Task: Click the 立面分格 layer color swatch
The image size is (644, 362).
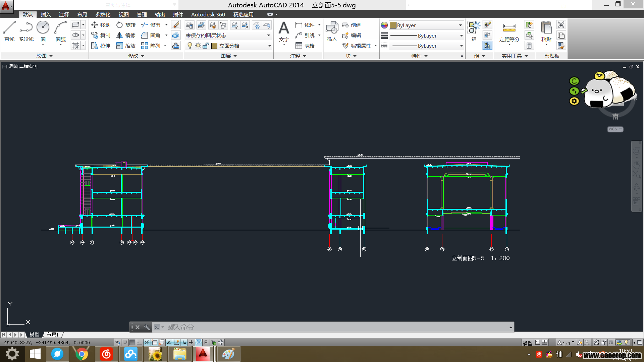Action: 214,46
